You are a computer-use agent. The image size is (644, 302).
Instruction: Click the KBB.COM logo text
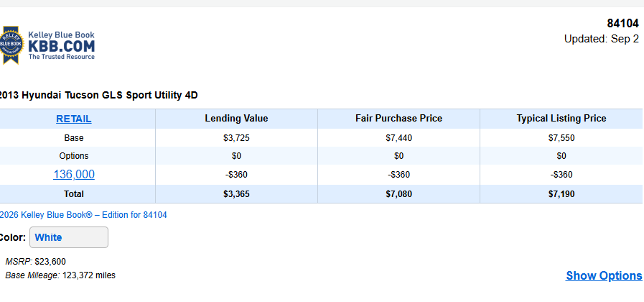tap(62, 46)
